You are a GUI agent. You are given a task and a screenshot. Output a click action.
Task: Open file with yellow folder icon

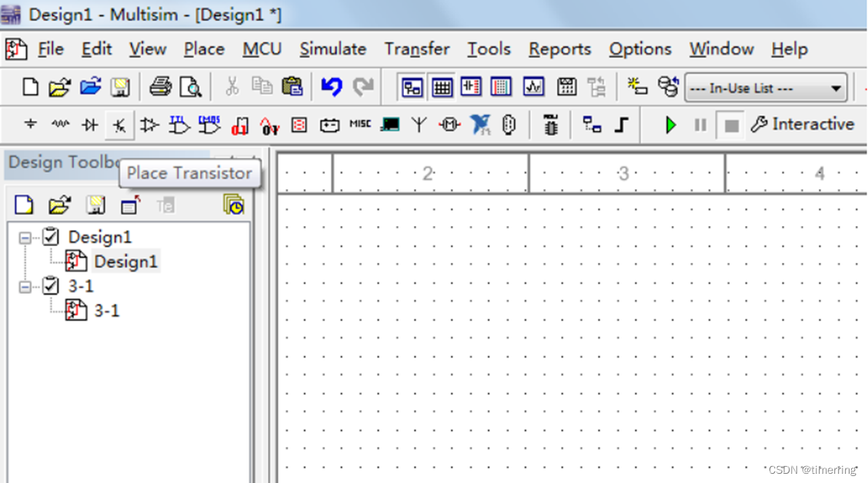point(59,87)
